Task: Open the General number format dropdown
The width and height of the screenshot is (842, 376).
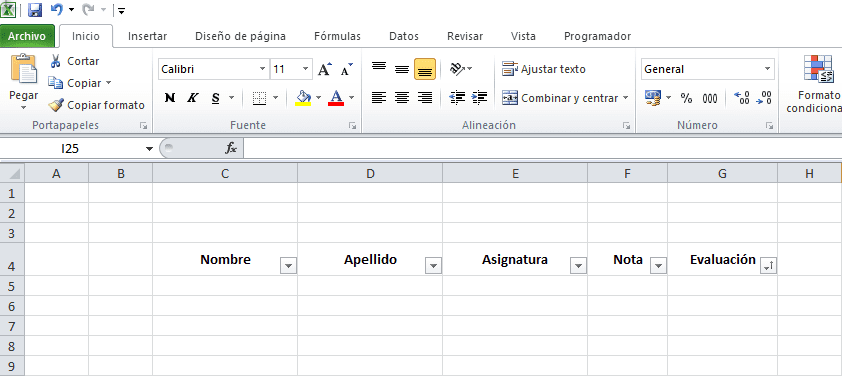Action: tap(767, 69)
